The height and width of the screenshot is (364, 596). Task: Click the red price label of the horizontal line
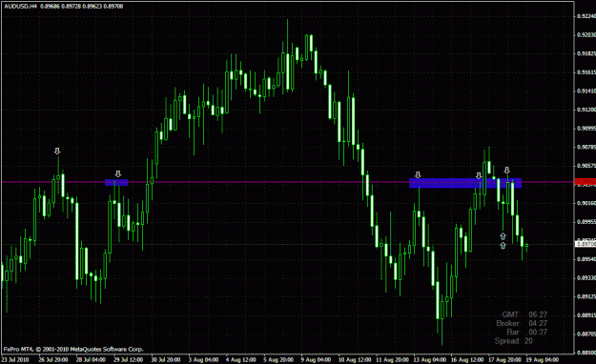[586, 182]
